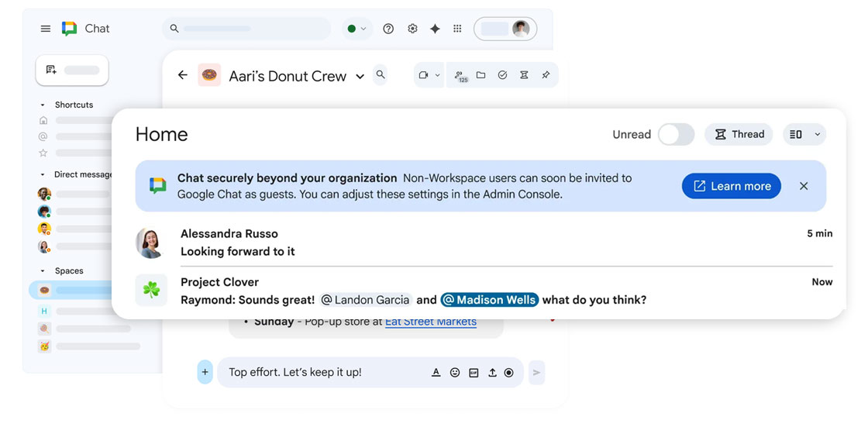Click the help question mark icon

pyautogui.click(x=388, y=29)
